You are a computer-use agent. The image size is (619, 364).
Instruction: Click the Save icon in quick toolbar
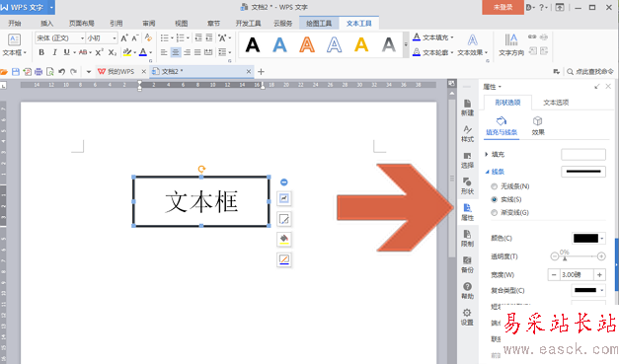[16, 72]
